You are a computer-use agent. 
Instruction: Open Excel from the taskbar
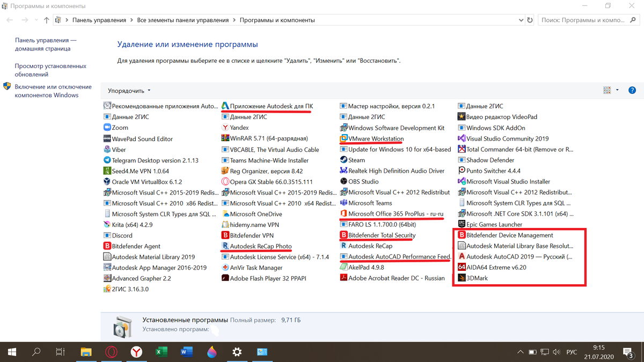click(161, 352)
